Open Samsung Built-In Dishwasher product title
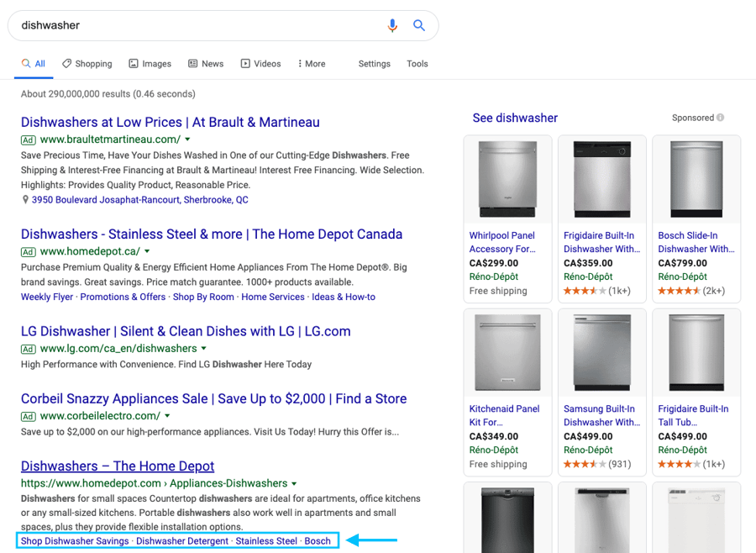Screen dimensions: 756x553 click(601, 415)
